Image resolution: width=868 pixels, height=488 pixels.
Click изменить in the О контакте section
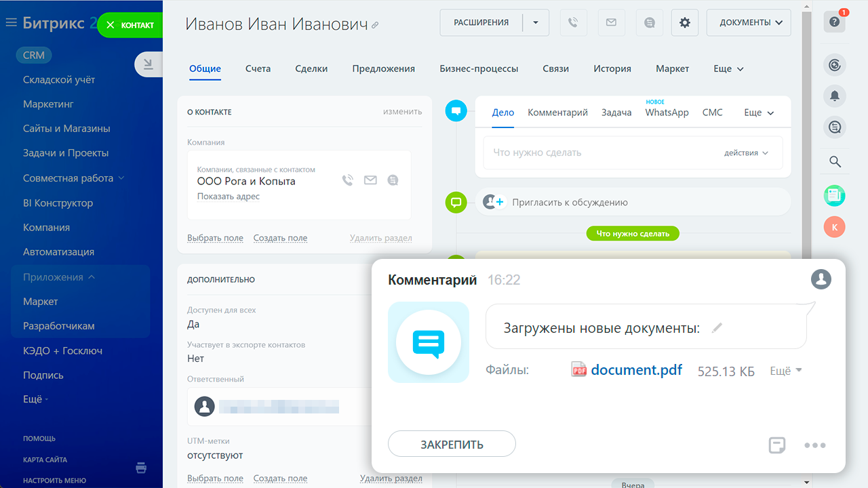click(x=402, y=111)
